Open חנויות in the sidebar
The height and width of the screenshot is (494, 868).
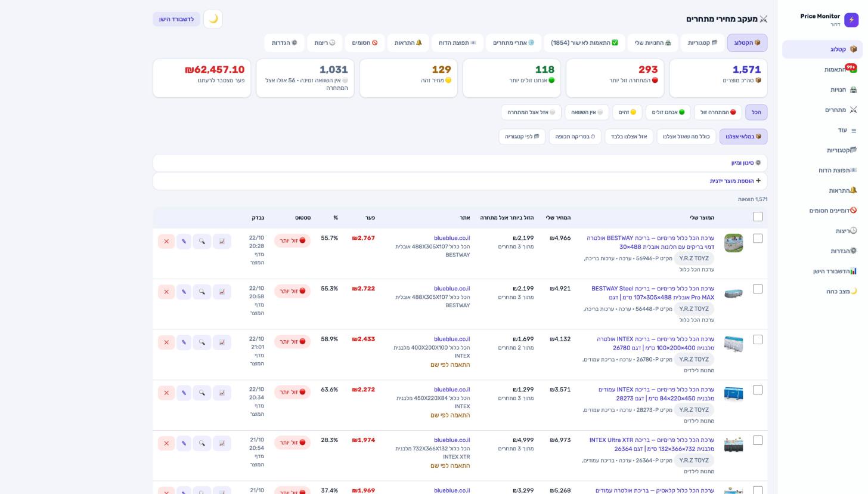(823, 90)
